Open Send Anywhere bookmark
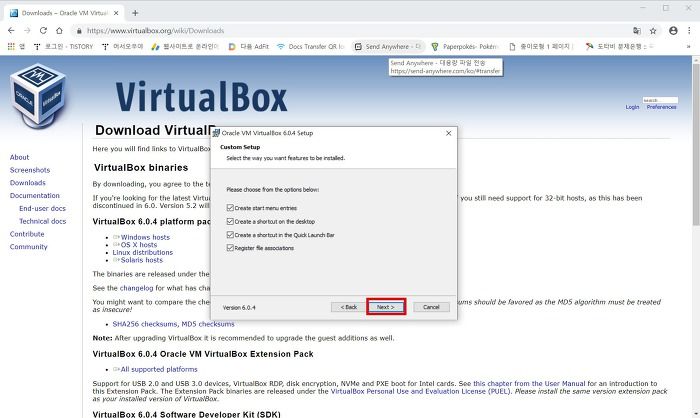 pyautogui.click(x=387, y=46)
